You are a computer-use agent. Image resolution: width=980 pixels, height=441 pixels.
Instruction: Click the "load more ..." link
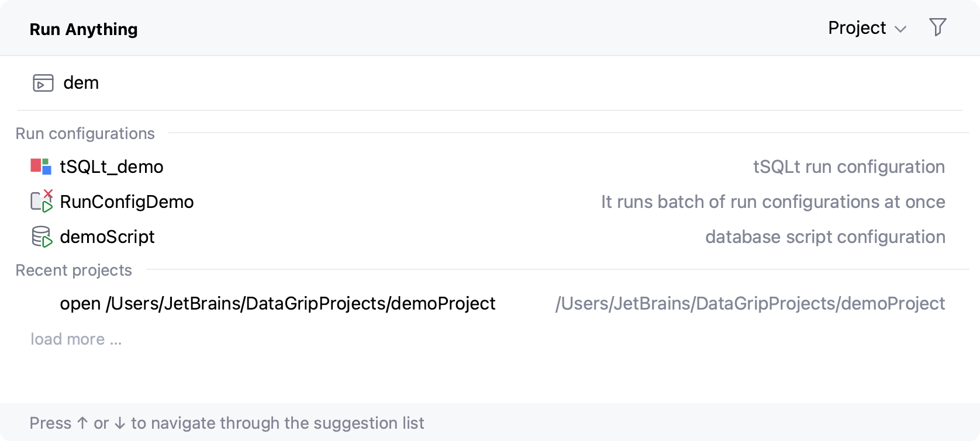pyautogui.click(x=76, y=339)
